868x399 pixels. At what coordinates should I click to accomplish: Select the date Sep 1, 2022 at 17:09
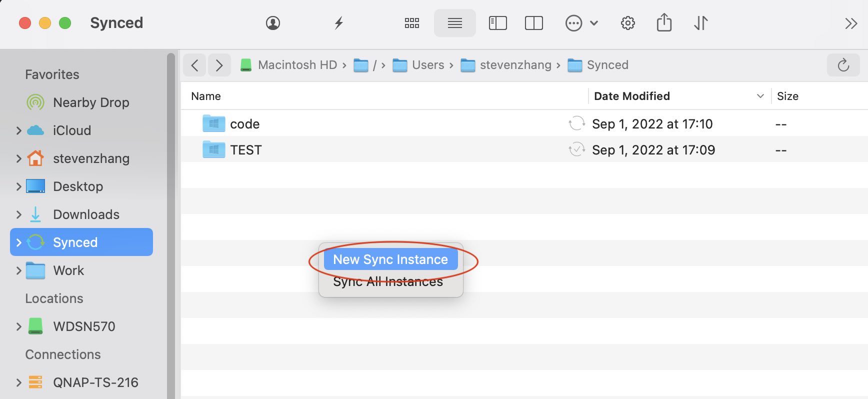653,150
